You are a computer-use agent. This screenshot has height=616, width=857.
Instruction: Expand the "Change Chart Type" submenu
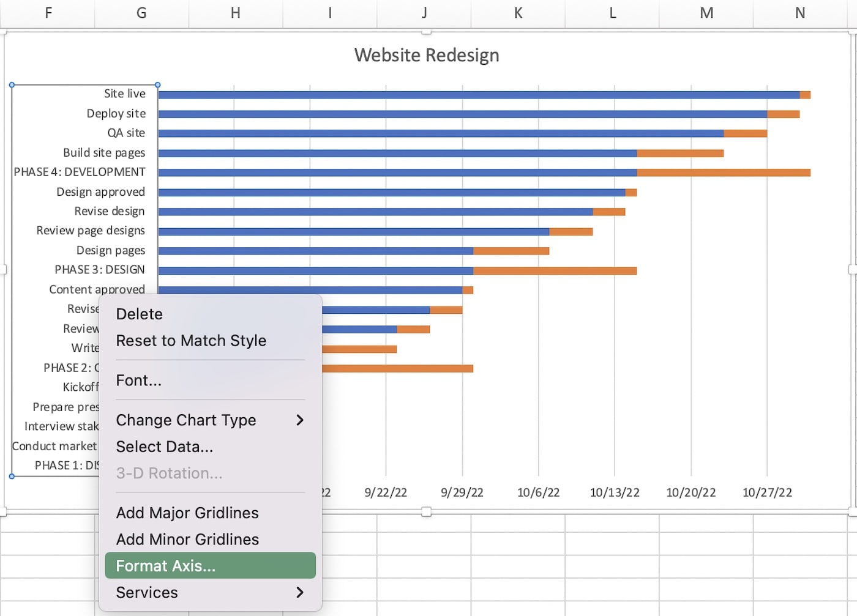[x=185, y=420]
